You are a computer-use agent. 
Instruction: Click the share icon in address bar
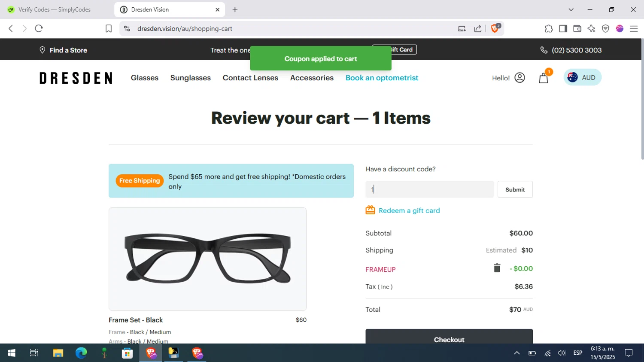[477, 28]
